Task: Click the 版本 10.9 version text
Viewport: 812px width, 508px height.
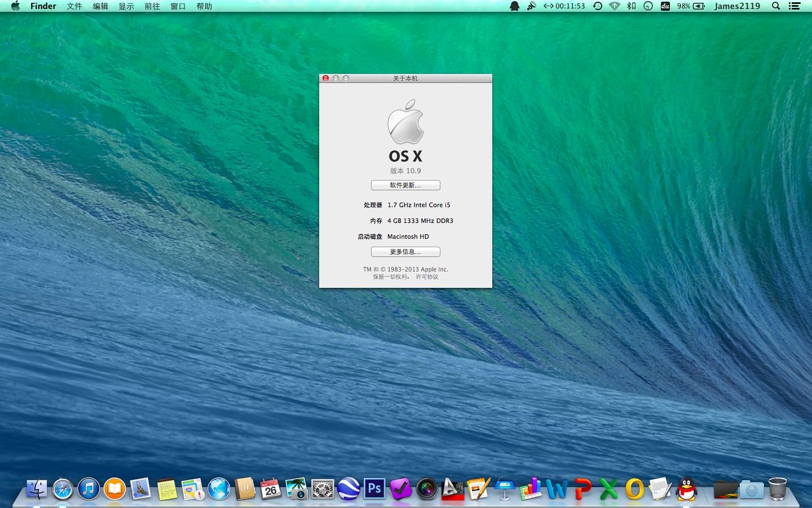Action: [x=405, y=170]
